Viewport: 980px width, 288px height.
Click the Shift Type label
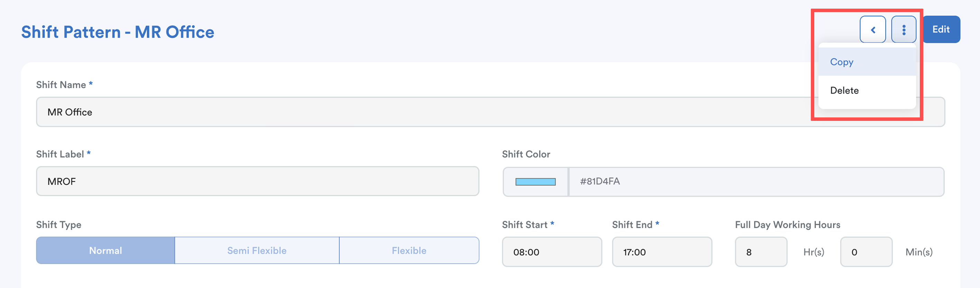(58, 224)
